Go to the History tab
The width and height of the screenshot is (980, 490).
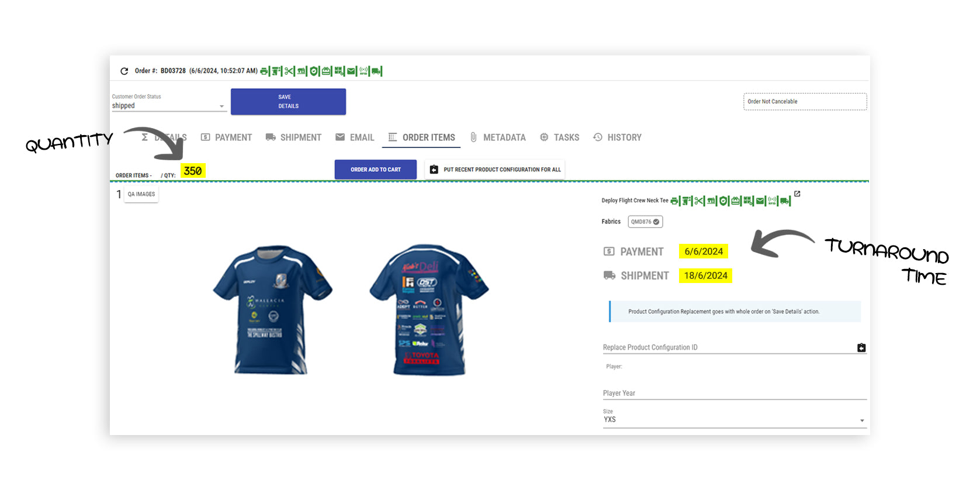(617, 137)
